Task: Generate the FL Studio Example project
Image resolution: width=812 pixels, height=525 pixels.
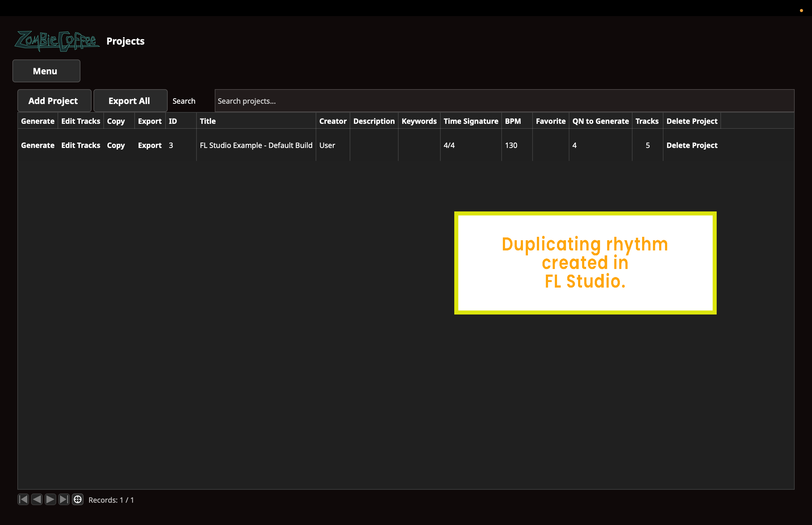Action: coord(37,145)
